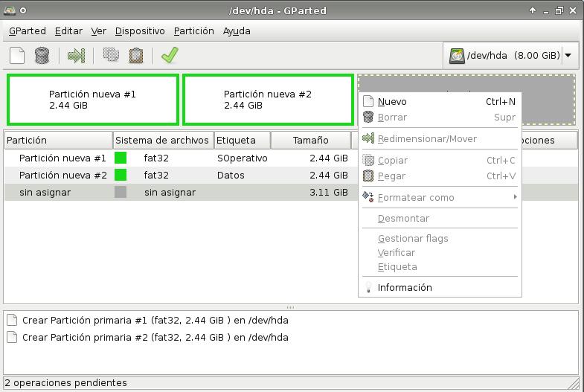This screenshot has height=392, width=584.
Task: Click the disk icon beside /dev/hda
Action: (x=457, y=56)
